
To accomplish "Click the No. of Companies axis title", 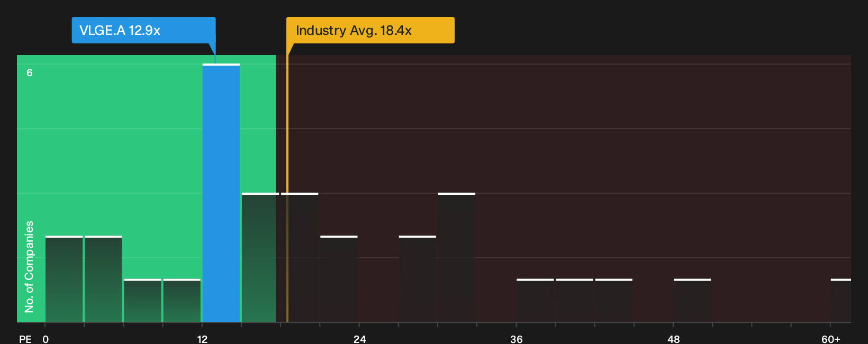I will pos(29,266).
